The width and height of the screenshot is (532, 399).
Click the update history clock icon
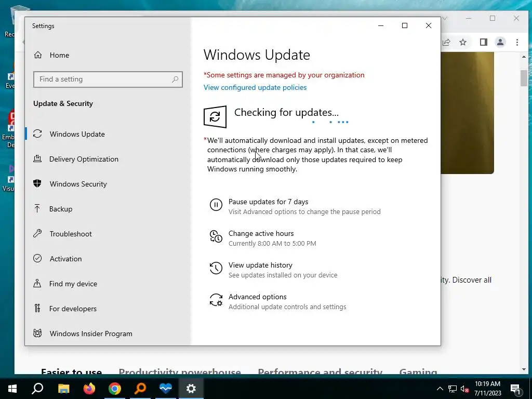coord(216,268)
